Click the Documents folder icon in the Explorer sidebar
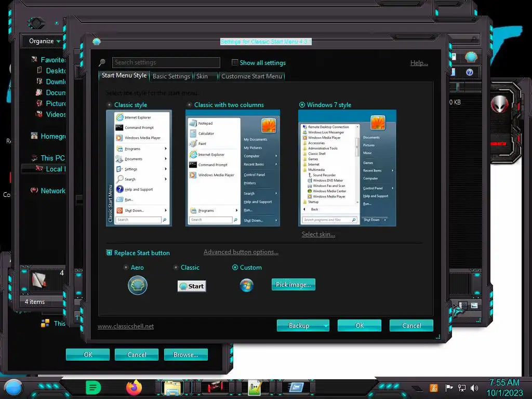The image size is (532, 399). (39, 92)
